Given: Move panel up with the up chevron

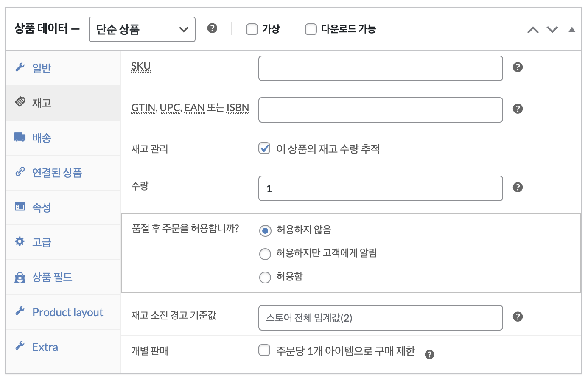Looking at the screenshot, I should [x=533, y=30].
